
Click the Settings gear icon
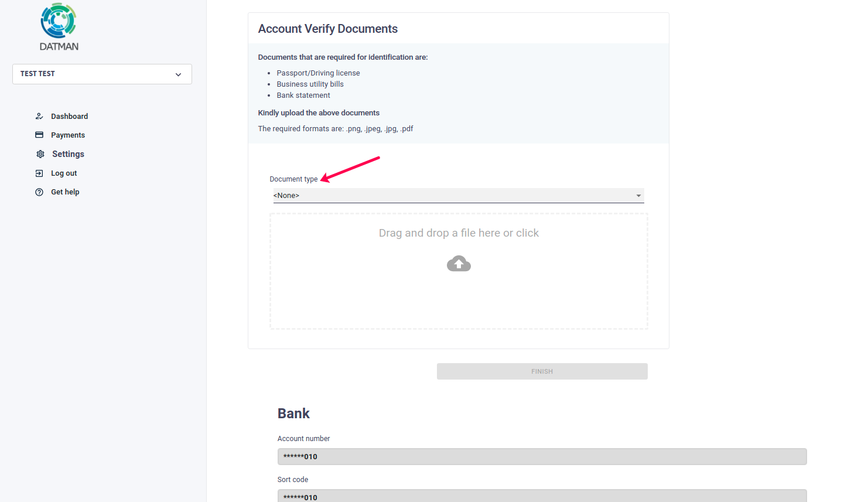(40, 154)
